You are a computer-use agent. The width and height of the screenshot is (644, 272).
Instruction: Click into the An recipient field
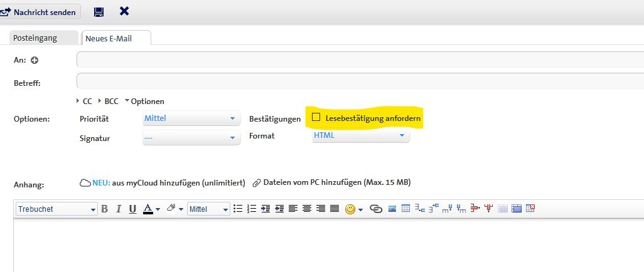click(x=360, y=60)
